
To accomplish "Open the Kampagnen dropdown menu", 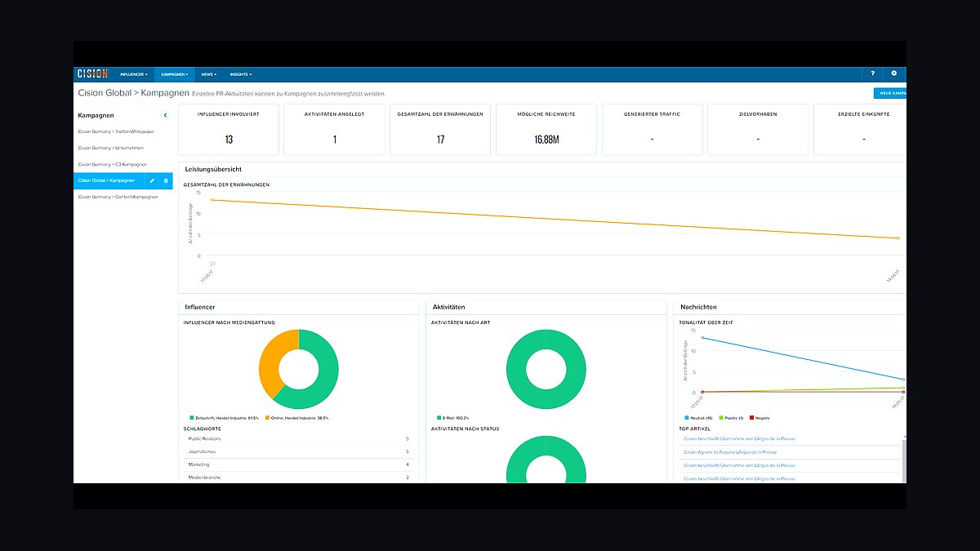I will tap(175, 74).
